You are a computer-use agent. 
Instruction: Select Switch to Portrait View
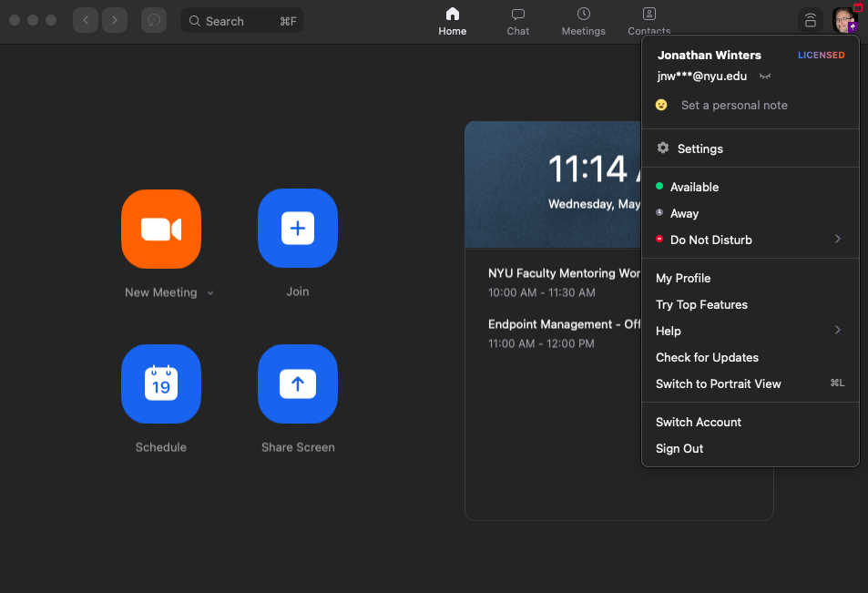pos(751,383)
